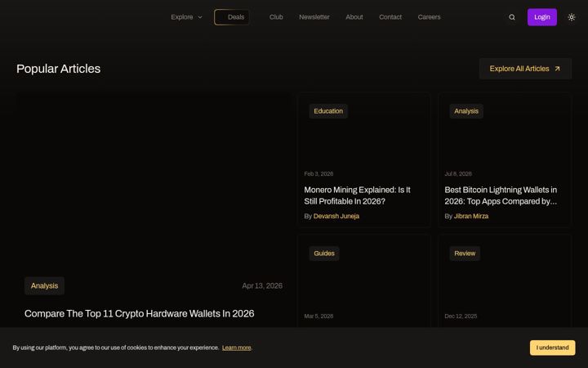Viewport: 588px width, 368px height.
Task: View author Jibran Mirza's profile
Action: 471,216
